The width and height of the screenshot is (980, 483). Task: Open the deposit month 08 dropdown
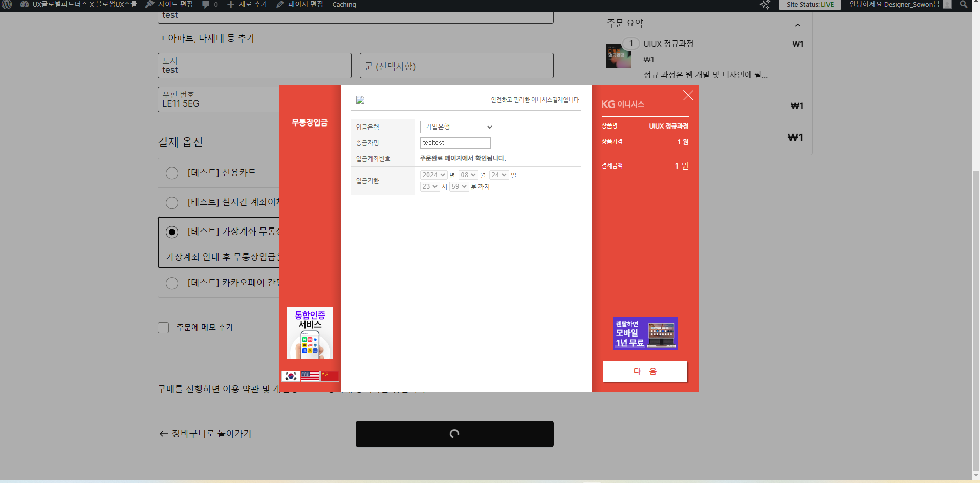pos(468,175)
